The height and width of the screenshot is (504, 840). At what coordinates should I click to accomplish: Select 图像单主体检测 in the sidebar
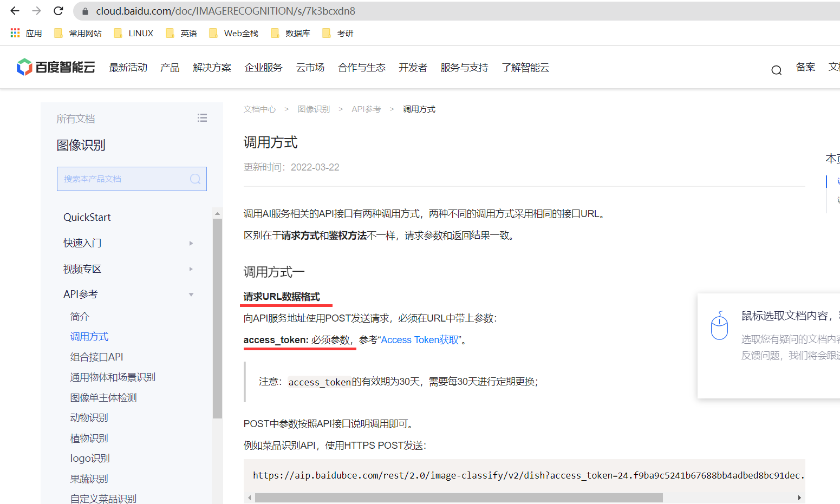pyautogui.click(x=103, y=398)
